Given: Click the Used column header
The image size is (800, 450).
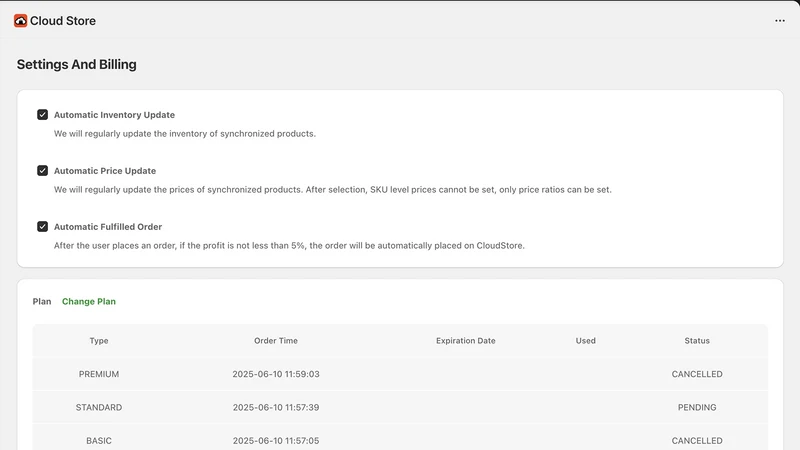Looking at the screenshot, I should tap(586, 341).
